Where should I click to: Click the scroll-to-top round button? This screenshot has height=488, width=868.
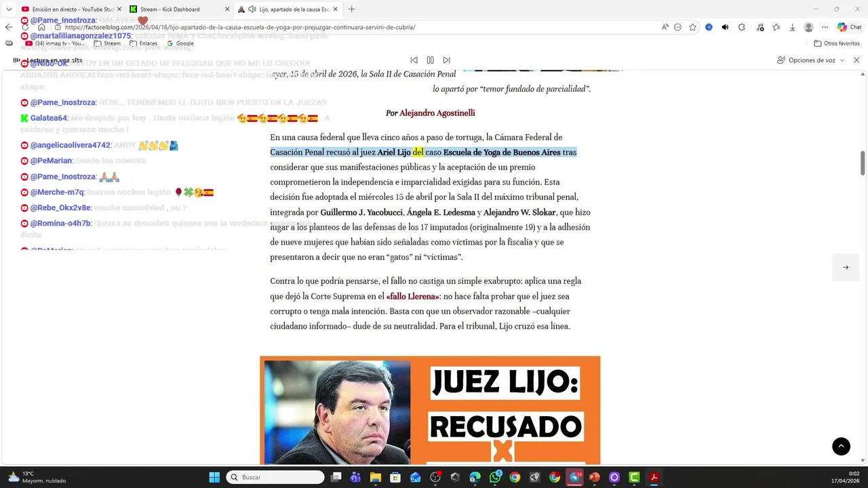pos(841,446)
